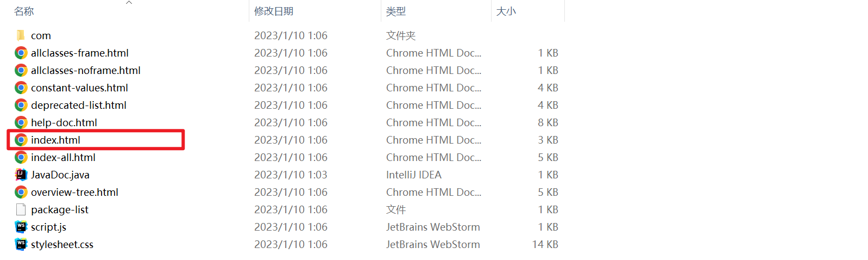Image resolution: width=868 pixels, height=260 pixels.
Task: Select the deprecated-list.html file name
Action: 78,105
